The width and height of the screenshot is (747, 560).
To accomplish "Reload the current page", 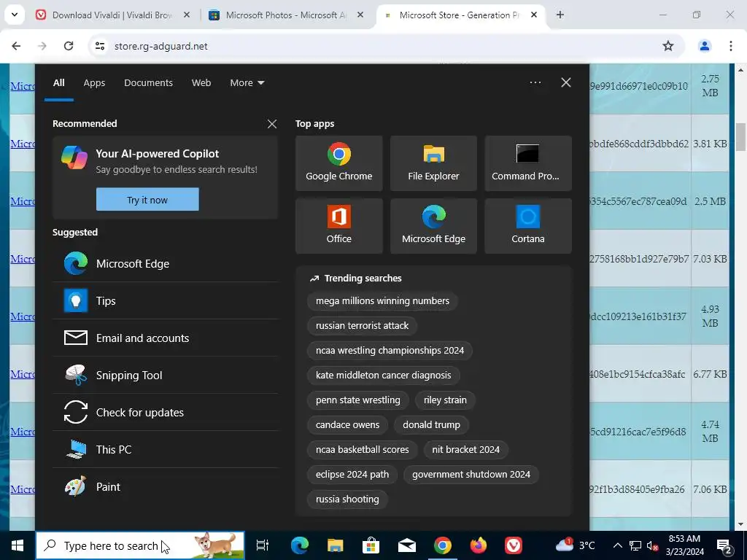I will (69, 46).
